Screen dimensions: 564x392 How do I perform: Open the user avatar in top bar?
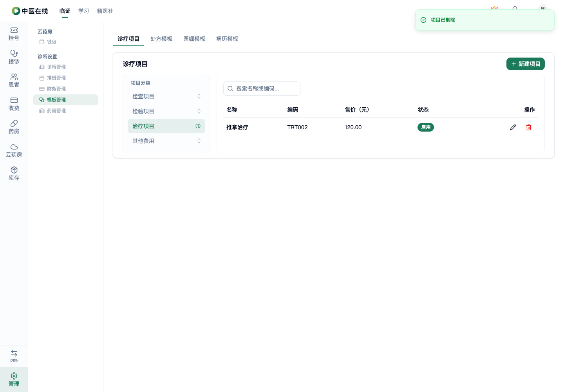pos(542,8)
